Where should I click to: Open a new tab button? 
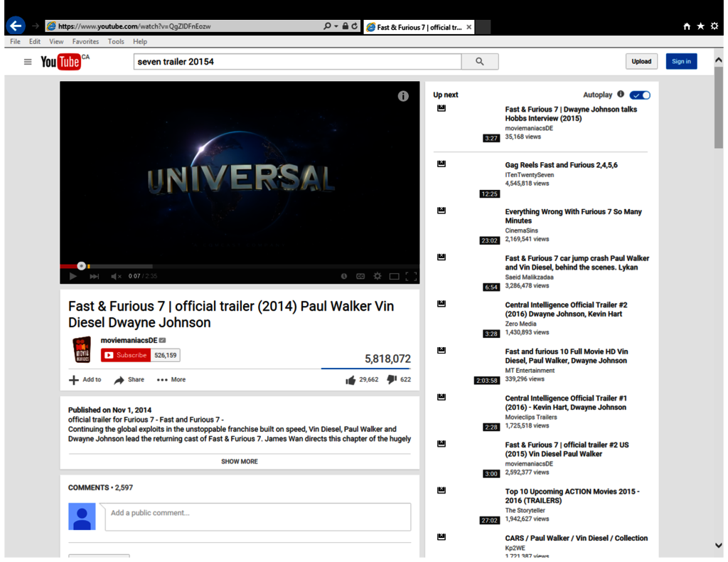483,27
